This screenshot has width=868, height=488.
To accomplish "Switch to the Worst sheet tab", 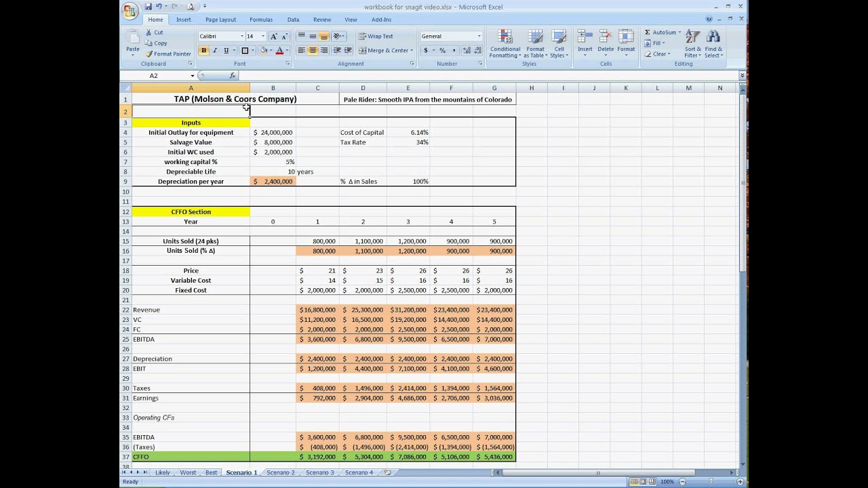I will [x=188, y=472].
